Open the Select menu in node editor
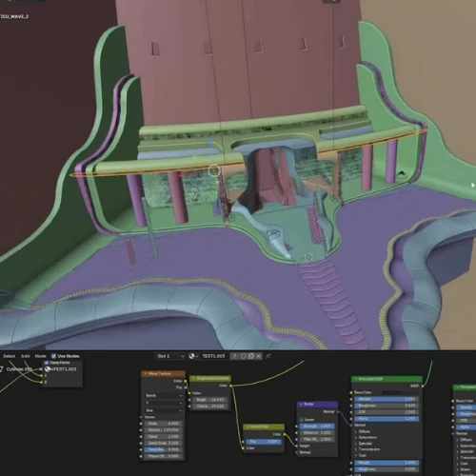The image size is (476, 476). click(x=10, y=356)
